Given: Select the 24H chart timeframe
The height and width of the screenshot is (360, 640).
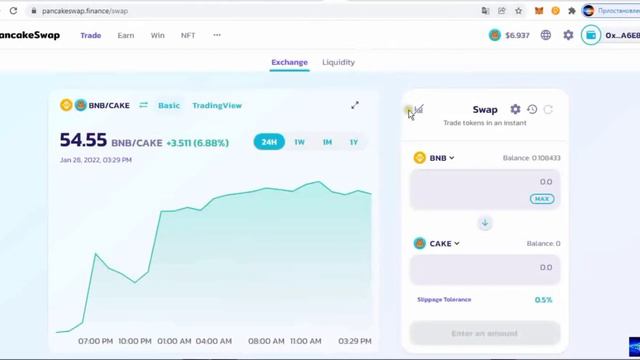Looking at the screenshot, I should (x=269, y=142).
